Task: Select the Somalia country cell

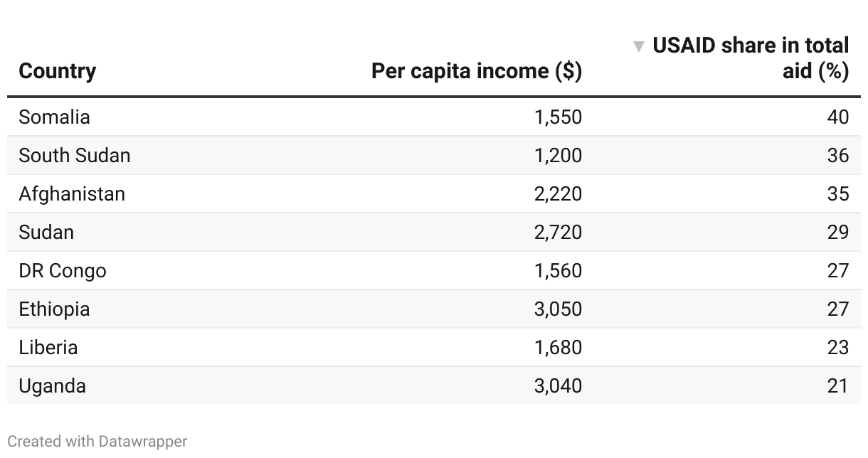Action: pos(55,117)
